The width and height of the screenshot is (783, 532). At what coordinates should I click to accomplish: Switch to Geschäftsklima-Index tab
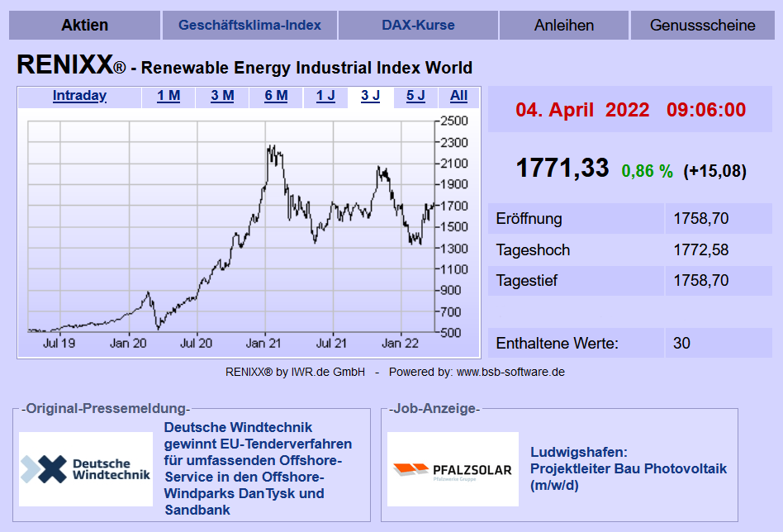point(249,25)
